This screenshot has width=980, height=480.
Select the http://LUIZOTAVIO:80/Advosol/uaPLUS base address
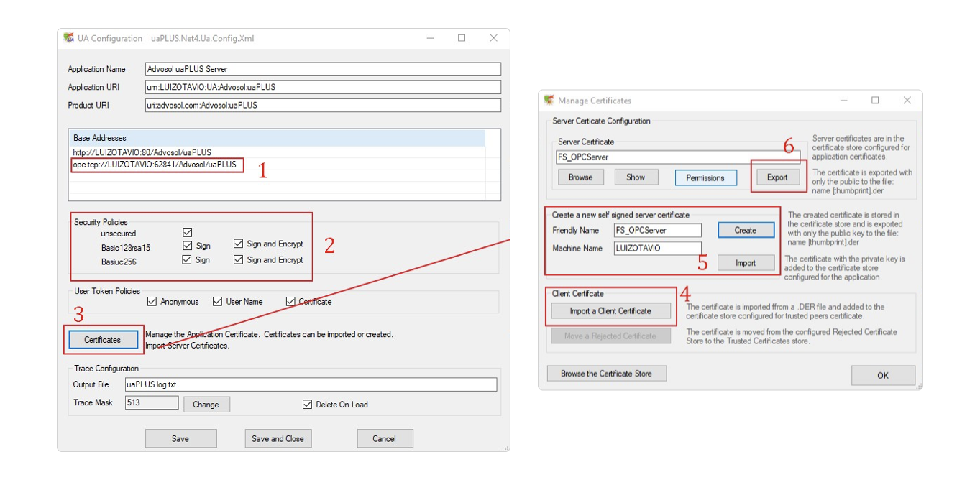[278, 152]
